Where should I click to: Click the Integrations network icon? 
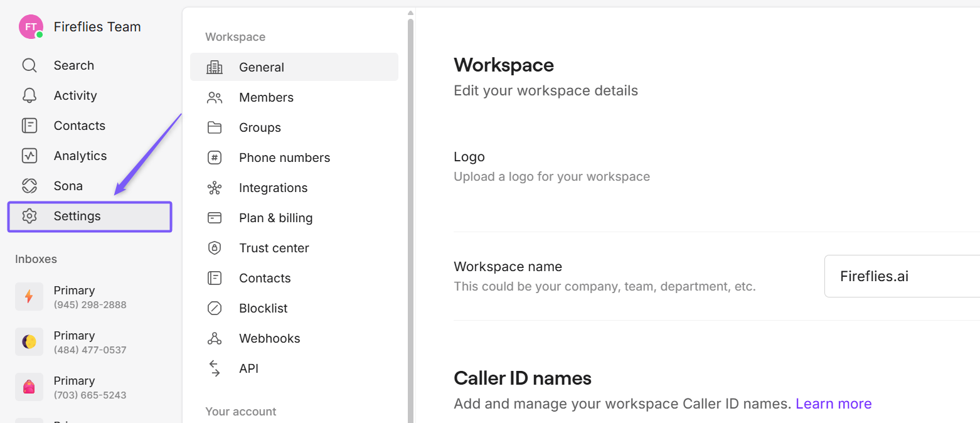click(x=215, y=188)
